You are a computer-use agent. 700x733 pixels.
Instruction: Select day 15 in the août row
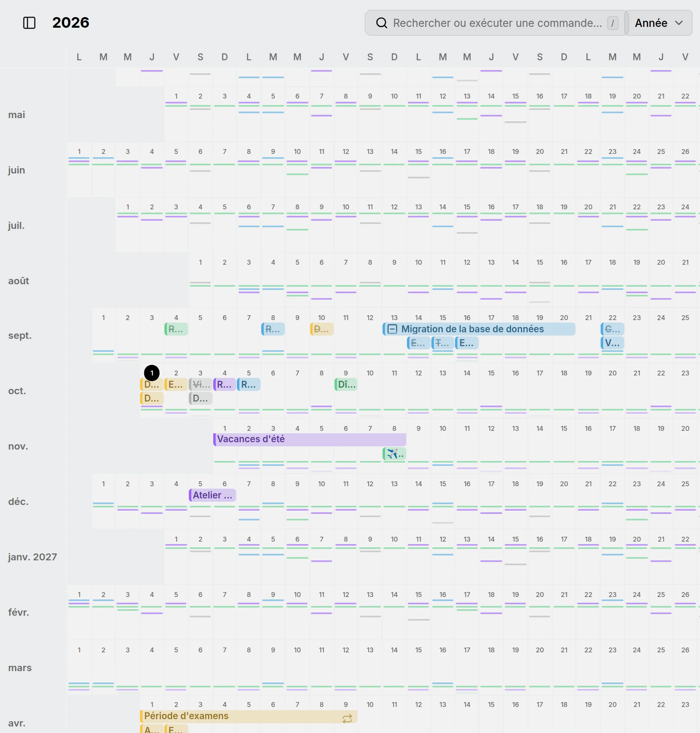(x=540, y=262)
